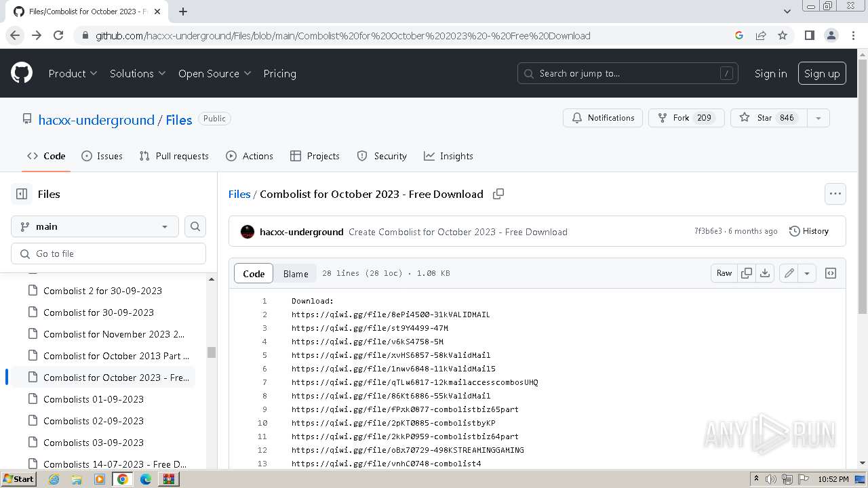
Task: Click Sign in
Action: click(x=771, y=73)
